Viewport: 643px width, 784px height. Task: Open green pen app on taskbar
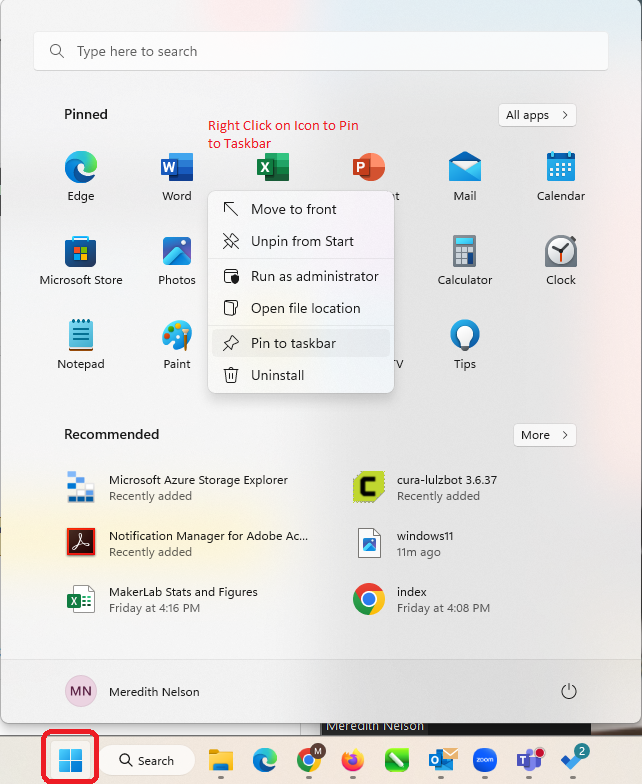tap(397, 760)
